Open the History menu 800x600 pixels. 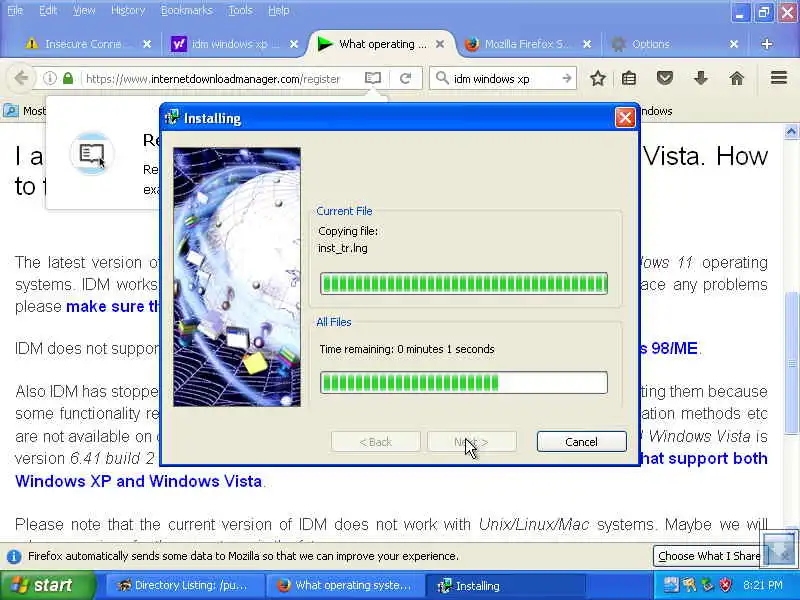coord(128,10)
